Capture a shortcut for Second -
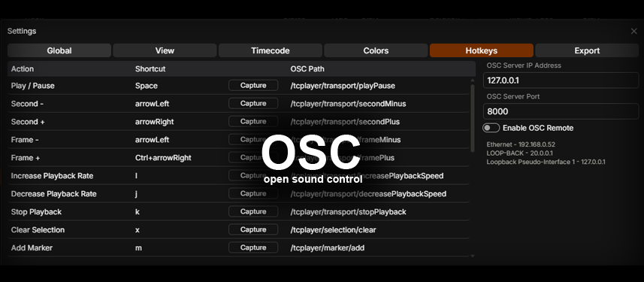Screen dimensions: 644x282 coord(253,104)
